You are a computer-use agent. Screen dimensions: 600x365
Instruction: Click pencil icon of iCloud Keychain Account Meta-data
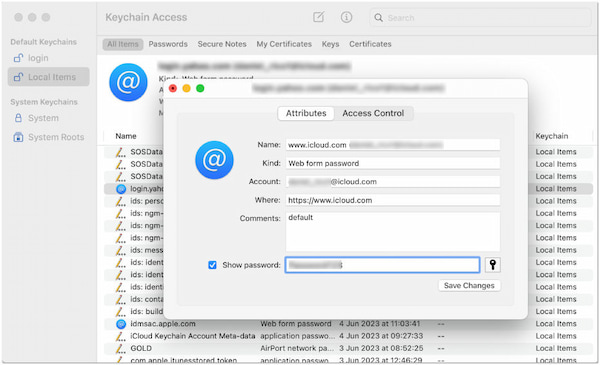coord(121,336)
